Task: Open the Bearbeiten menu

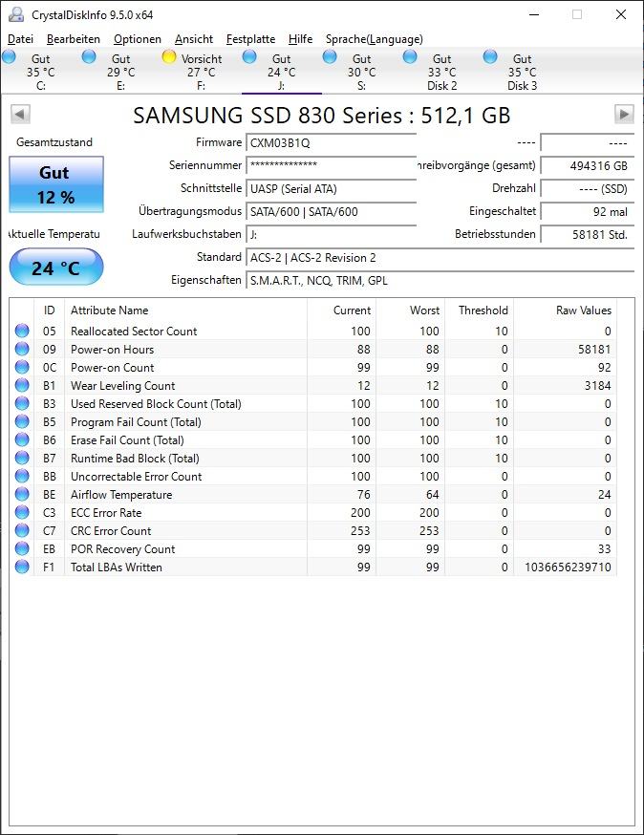Action: [x=73, y=39]
